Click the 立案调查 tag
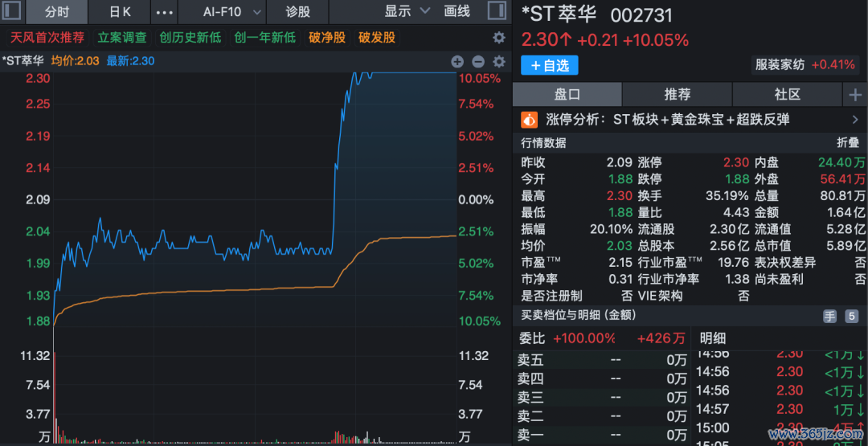The height and width of the screenshot is (446, 868). click(122, 38)
